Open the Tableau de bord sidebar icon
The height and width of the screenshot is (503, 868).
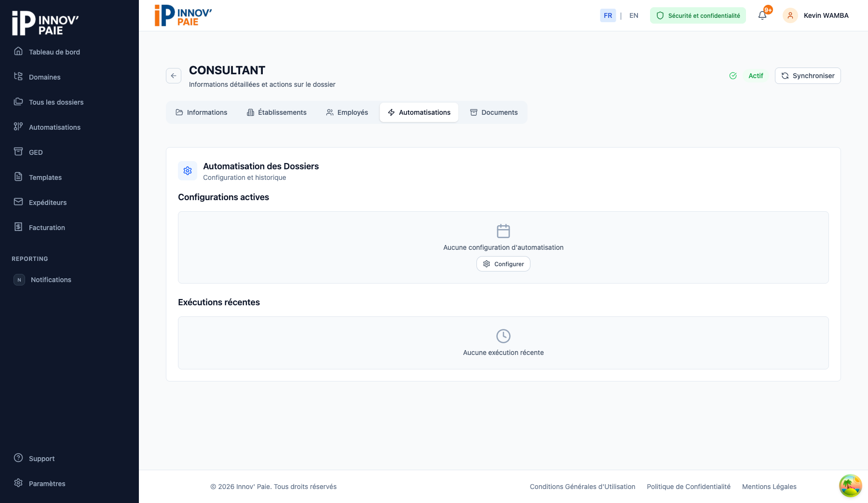point(18,52)
